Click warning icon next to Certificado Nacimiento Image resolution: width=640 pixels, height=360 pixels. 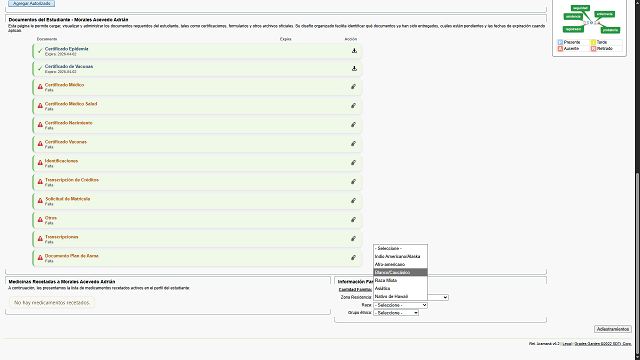pyautogui.click(x=40, y=124)
